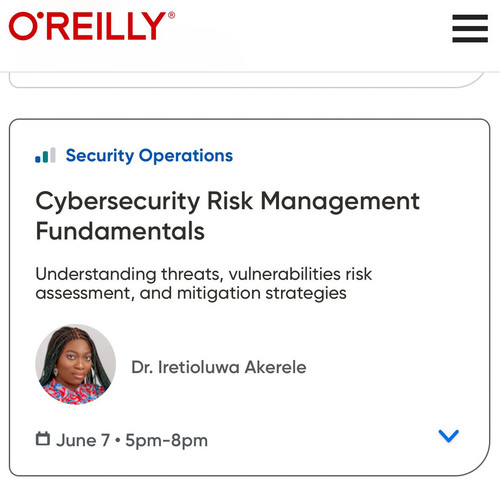Click the assessment and mitigation strategies line
500x484 pixels.
point(191,294)
